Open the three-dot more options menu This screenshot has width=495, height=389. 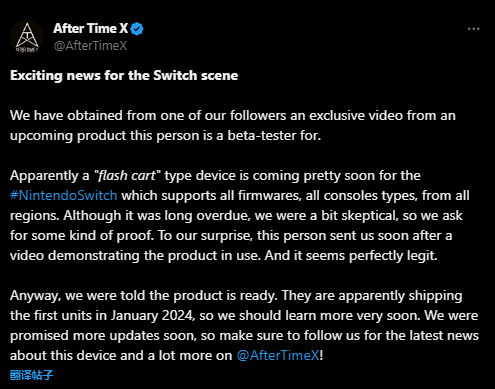point(474,29)
